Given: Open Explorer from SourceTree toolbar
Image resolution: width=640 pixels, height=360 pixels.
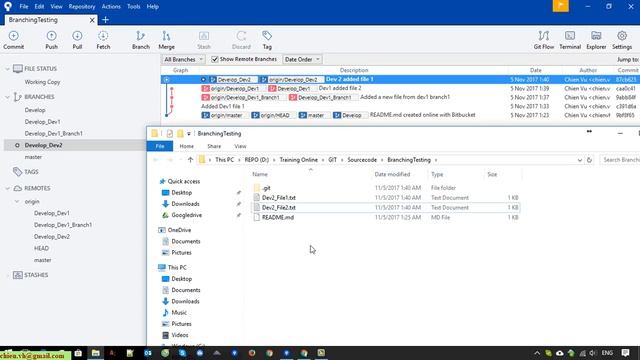Looking at the screenshot, I should coord(596,40).
